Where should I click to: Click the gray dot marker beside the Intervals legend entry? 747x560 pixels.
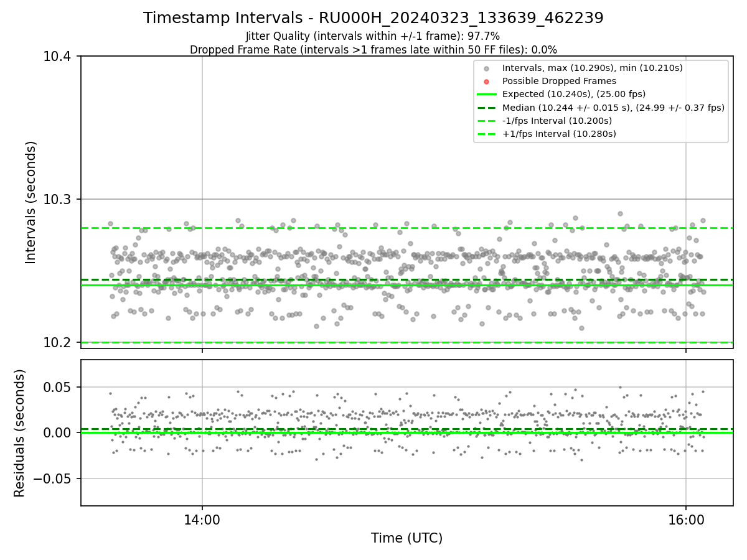click(x=487, y=68)
